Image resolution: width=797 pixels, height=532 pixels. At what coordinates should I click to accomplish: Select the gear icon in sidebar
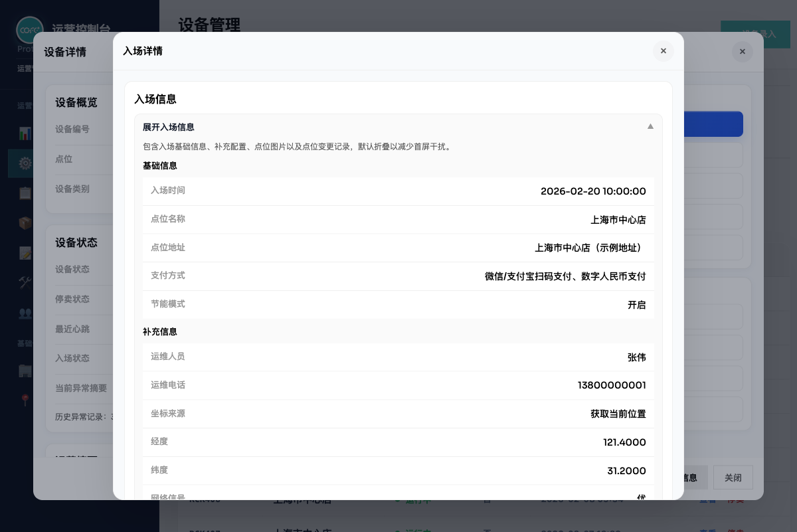pyautogui.click(x=25, y=163)
